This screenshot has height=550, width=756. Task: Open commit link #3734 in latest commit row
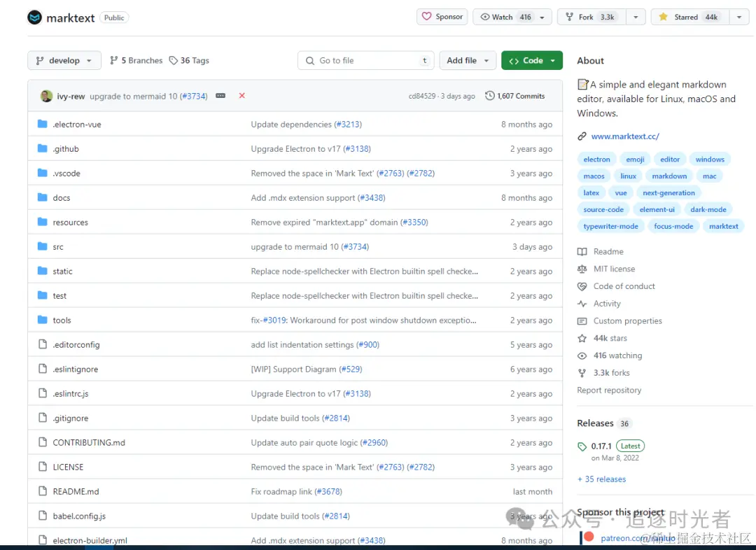click(193, 96)
